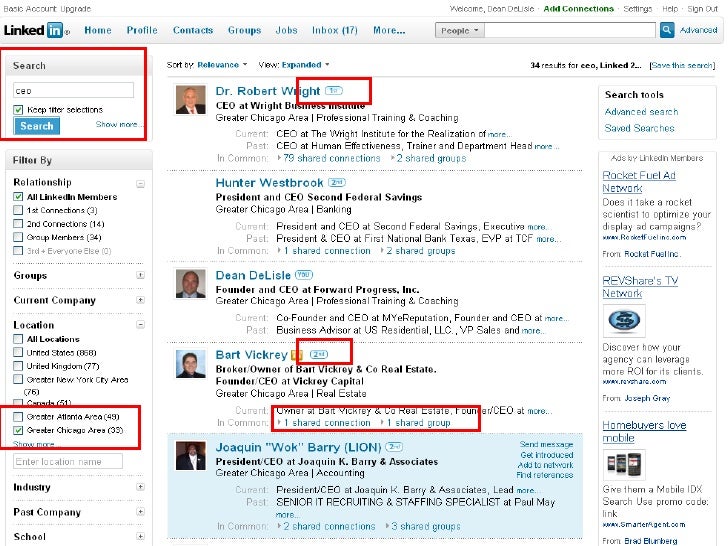Open the More... menu
The width and height of the screenshot is (728, 546).
[x=389, y=30]
